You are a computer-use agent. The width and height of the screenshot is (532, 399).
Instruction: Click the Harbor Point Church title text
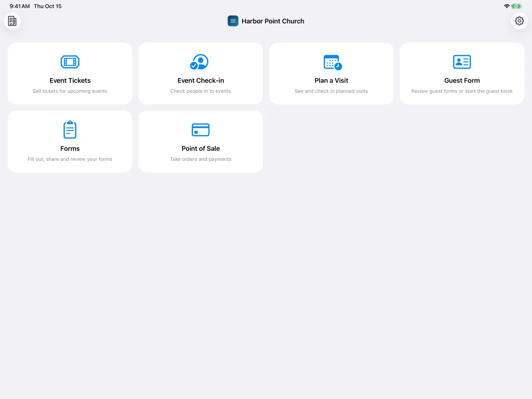point(273,21)
